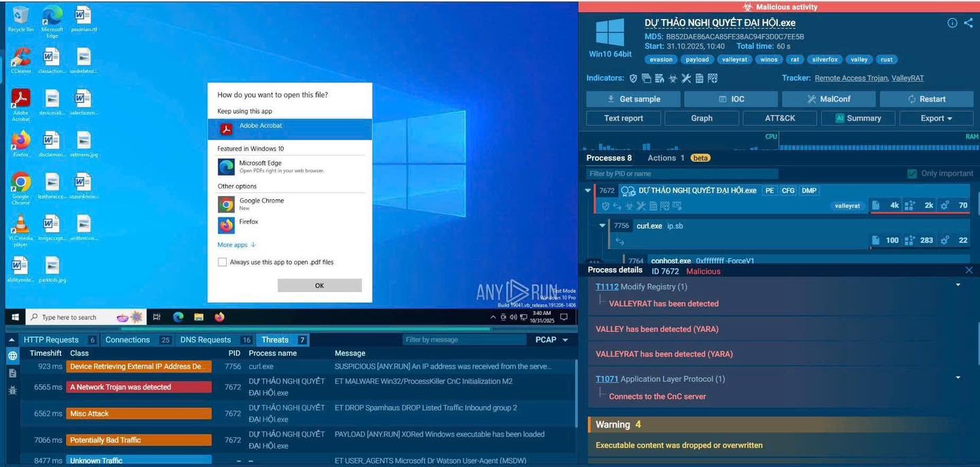Open the Export dropdown
Viewport: 980px width, 467px height.
point(936,118)
